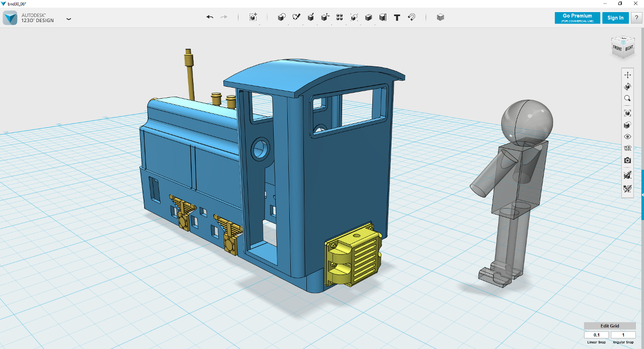Screen dimensions: 644x349
Task: Click the Angular Snap value field
Action: (x=623, y=335)
